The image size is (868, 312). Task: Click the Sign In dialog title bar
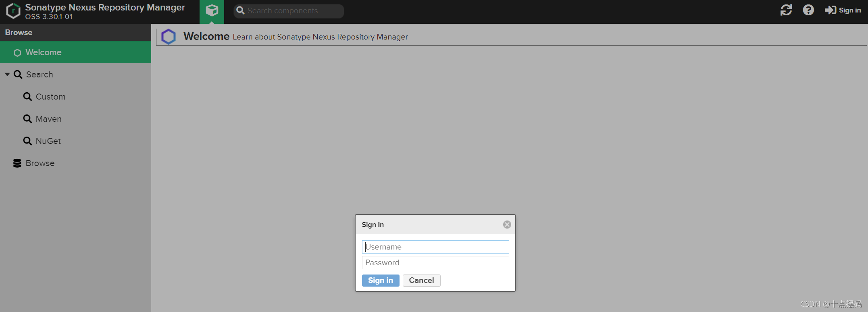(x=435, y=225)
